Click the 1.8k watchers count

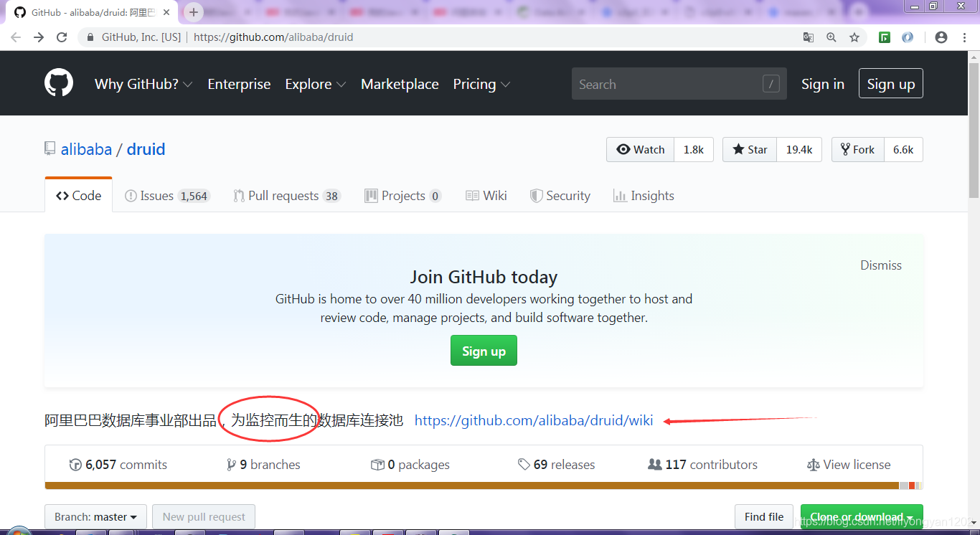[x=694, y=149]
